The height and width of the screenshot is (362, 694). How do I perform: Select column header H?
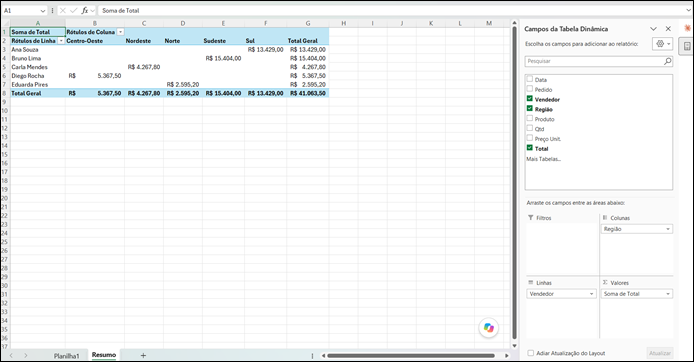coord(343,23)
